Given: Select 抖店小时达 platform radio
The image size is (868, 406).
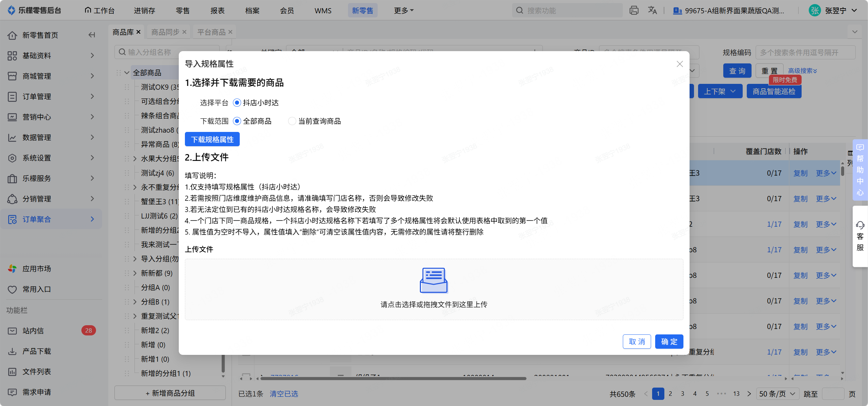Looking at the screenshot, I should (x=256, y=103).
